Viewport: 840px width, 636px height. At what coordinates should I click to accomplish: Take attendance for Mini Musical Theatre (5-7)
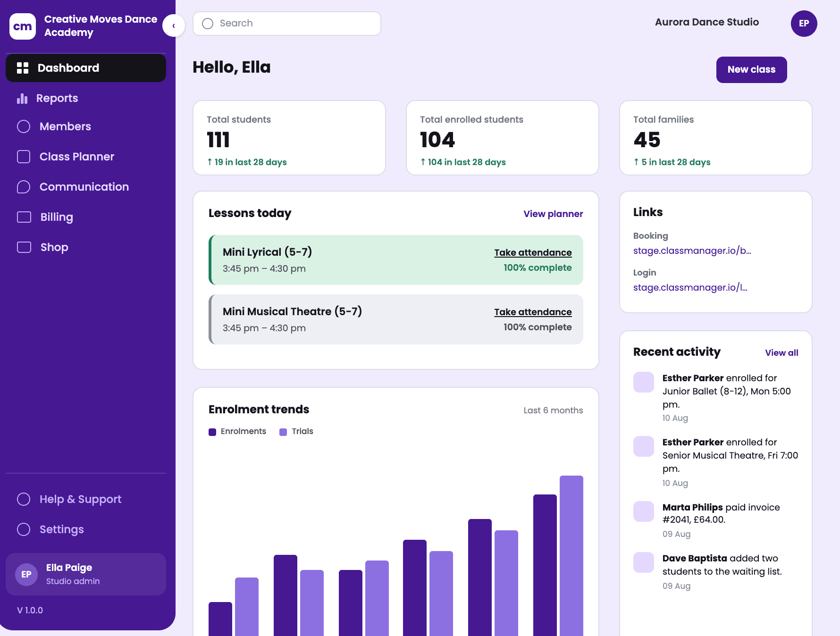pos(533,312)
